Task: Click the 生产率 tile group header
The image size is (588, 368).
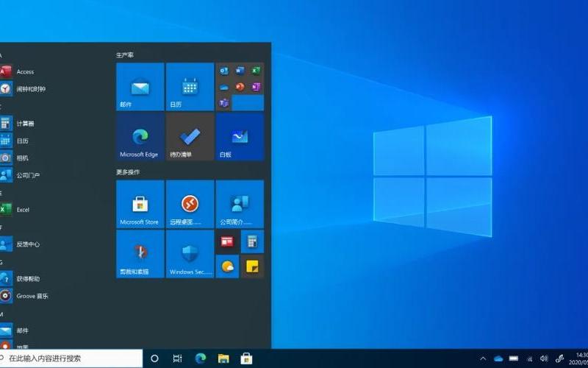Action: pos(124,54)
